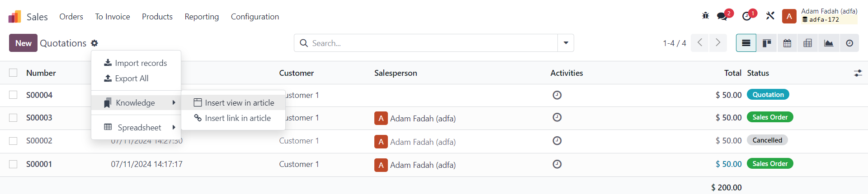Switch to Pivot table view

tap(808, 43)
